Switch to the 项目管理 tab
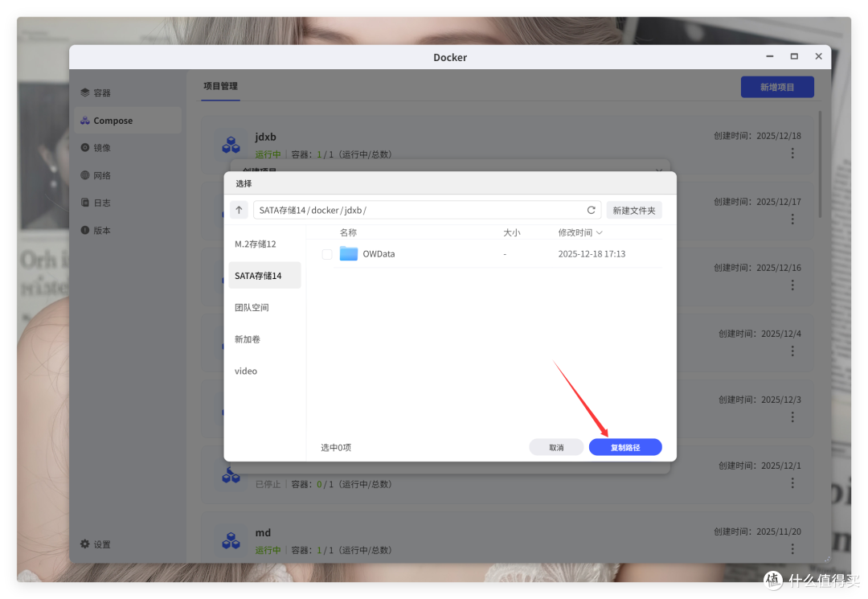The height and width of the screenshot is (599, 868). [220, 86]
